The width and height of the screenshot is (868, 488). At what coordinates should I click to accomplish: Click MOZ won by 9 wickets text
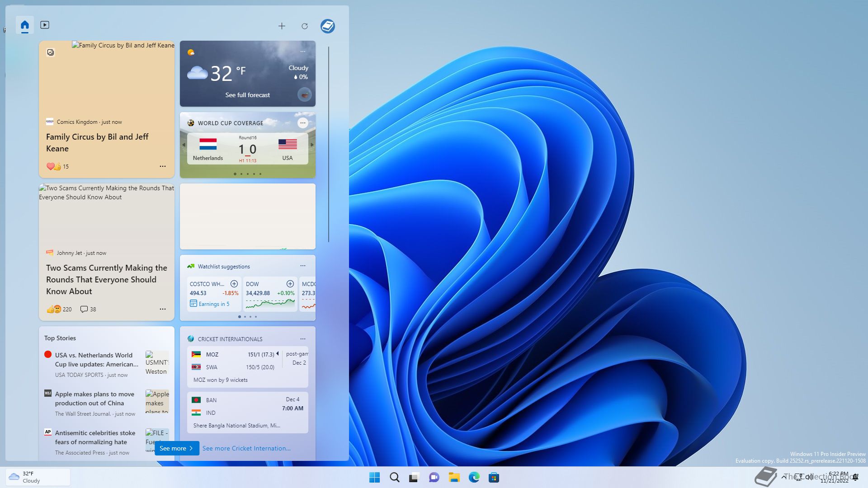(x=221, y=380)
